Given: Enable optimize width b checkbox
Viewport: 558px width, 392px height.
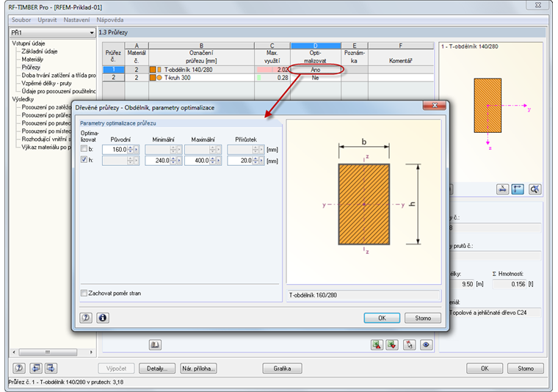Looking at the screenshot, I should [84, 149].
